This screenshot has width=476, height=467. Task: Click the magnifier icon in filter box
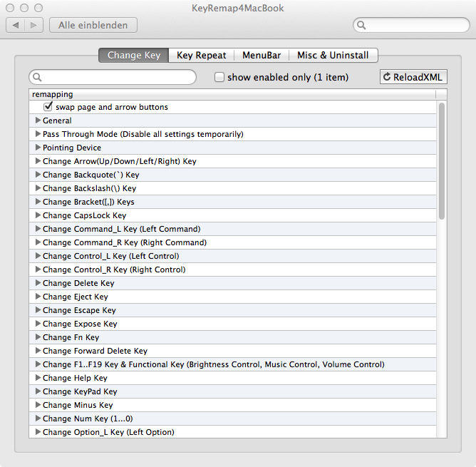point(37,77)
